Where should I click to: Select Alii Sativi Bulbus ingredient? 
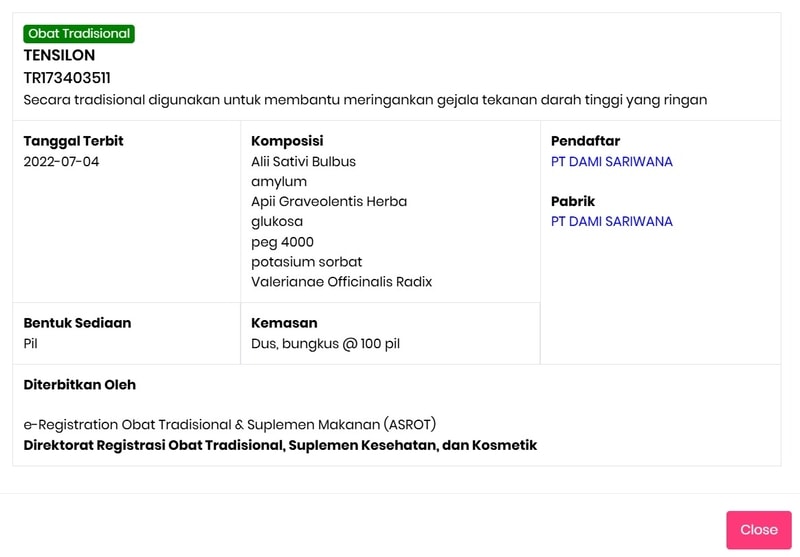[303, 162]
